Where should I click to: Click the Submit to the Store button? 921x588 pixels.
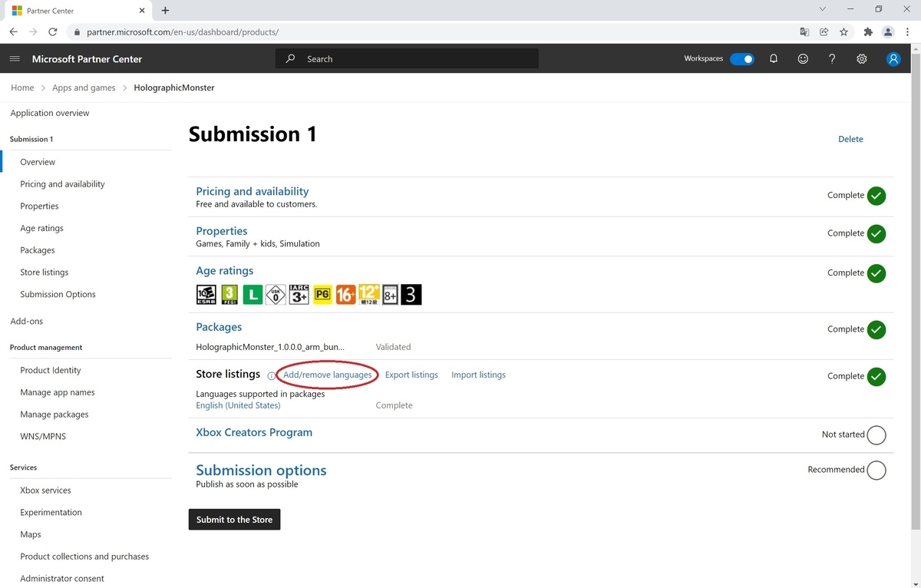pyautogui.click(x=235, y=520)
